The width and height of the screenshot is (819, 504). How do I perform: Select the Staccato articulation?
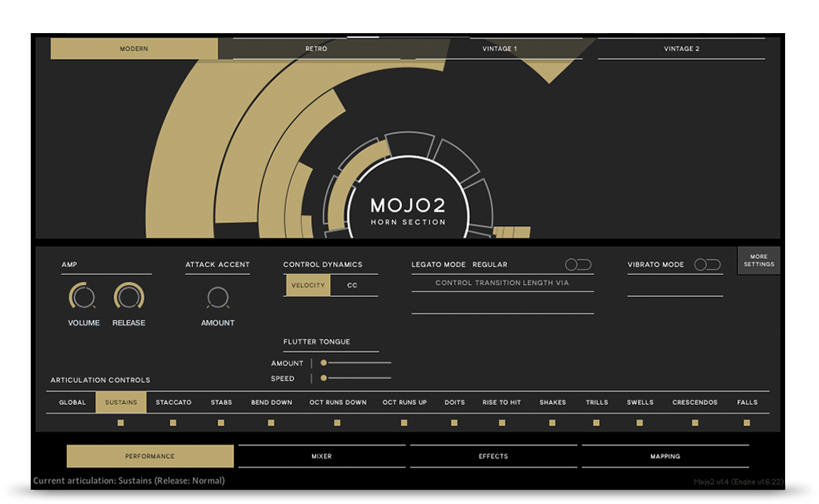[x=173, y=402]
